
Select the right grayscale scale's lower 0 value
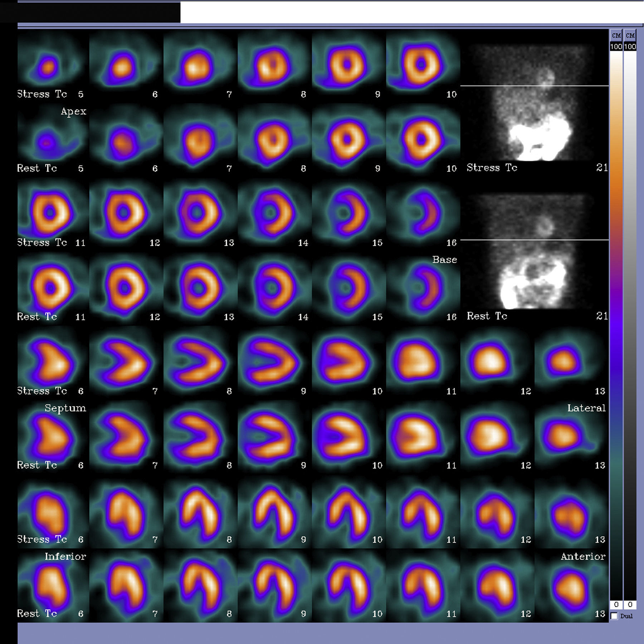[x=630, y=604]
